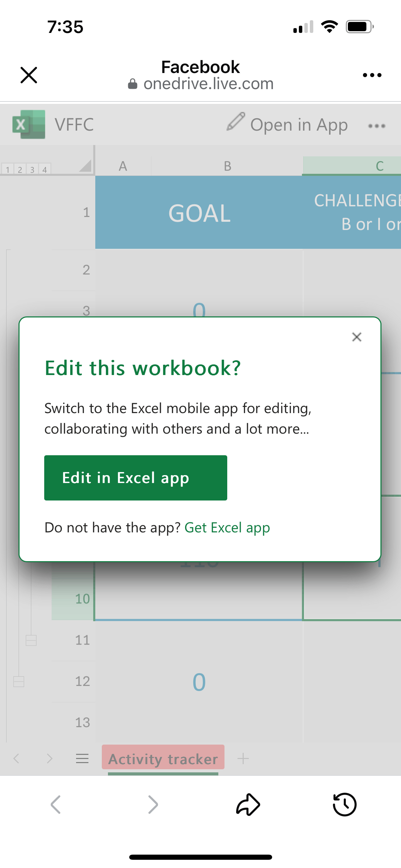Select outline level 2 button
401x868 pixels.
tap(20, 169)
